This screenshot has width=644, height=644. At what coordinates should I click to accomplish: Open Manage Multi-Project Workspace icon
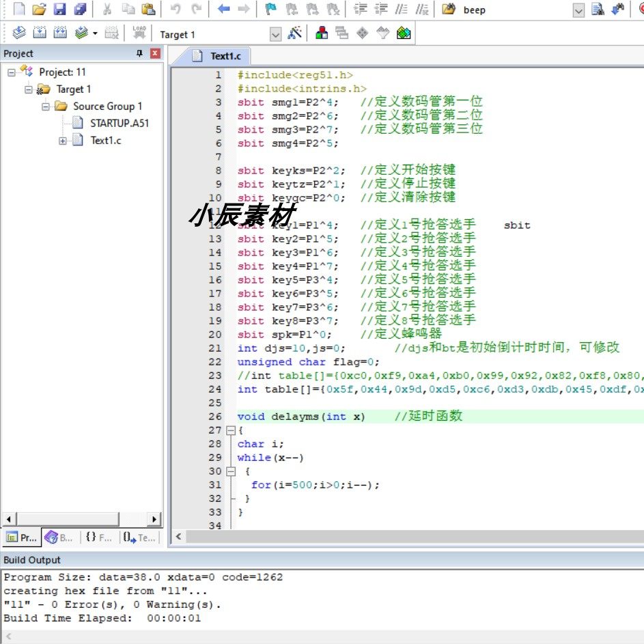341,33
